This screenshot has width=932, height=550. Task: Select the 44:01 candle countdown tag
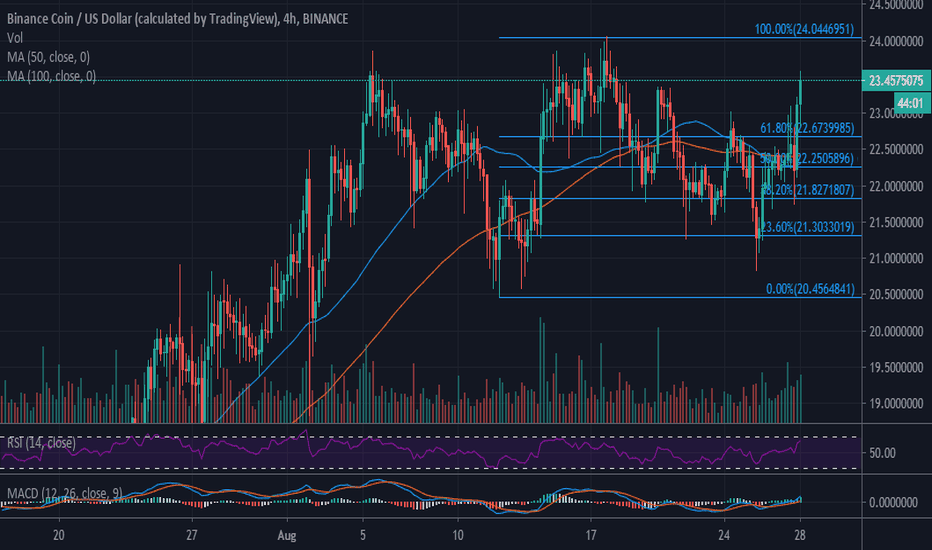(x=910, y=103)
